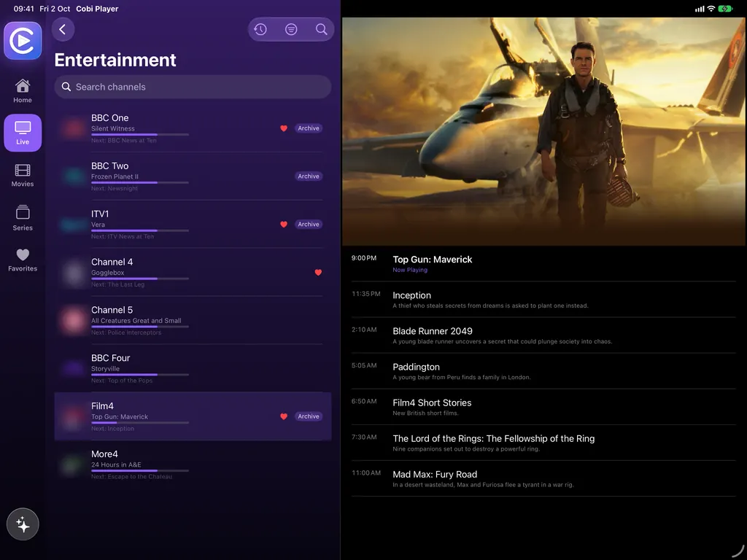Open the Movies section
This screenshot has height=560, width=747.
[23, 175]
